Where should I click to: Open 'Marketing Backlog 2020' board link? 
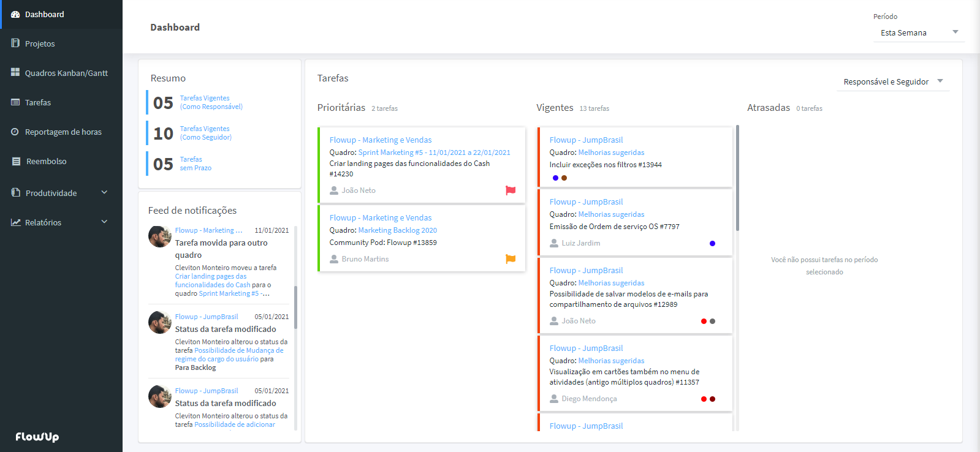coord(397,230)
